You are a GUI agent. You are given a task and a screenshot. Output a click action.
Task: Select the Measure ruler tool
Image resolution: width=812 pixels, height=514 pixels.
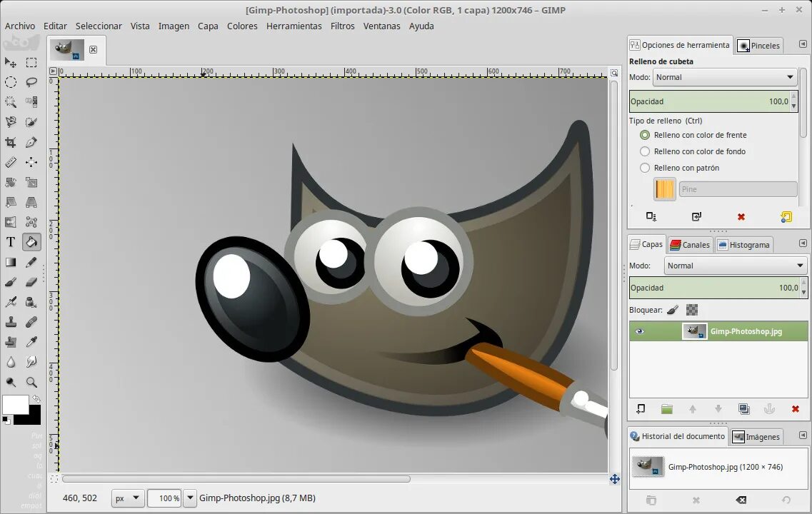pos(11,163)
